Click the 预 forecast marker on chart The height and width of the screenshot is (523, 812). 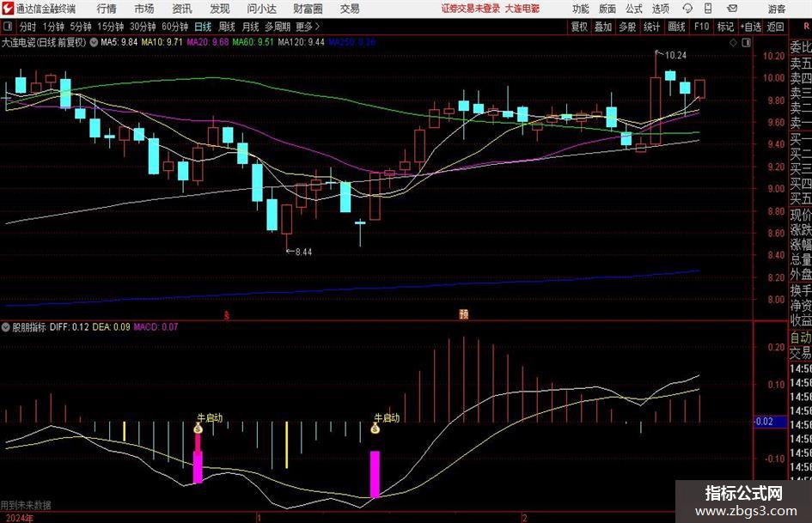pos(463,314)
